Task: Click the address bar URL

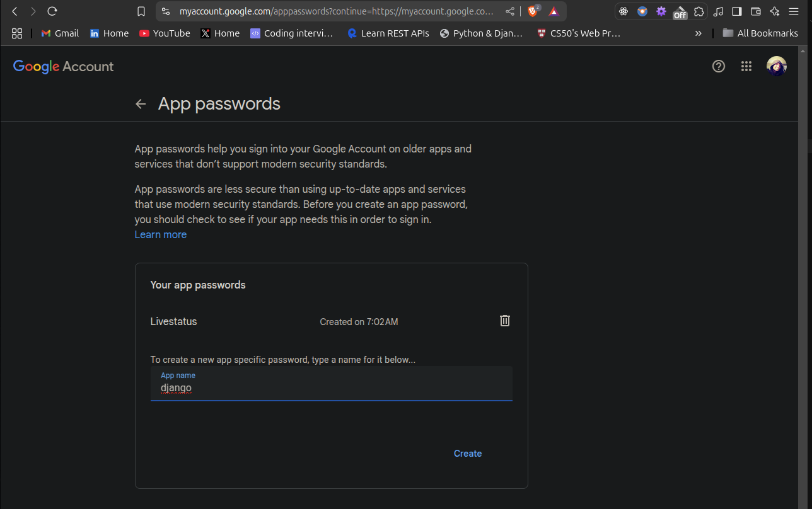Action: 337,11
